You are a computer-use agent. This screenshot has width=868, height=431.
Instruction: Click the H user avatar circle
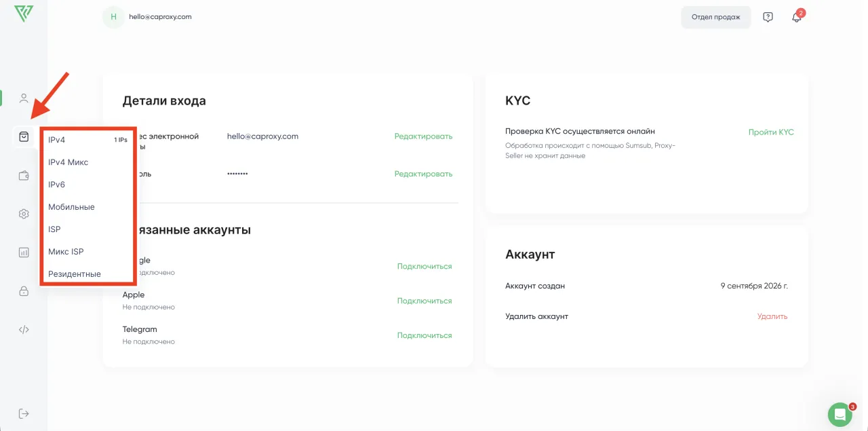pyautogui.click(x=113, y=17)
